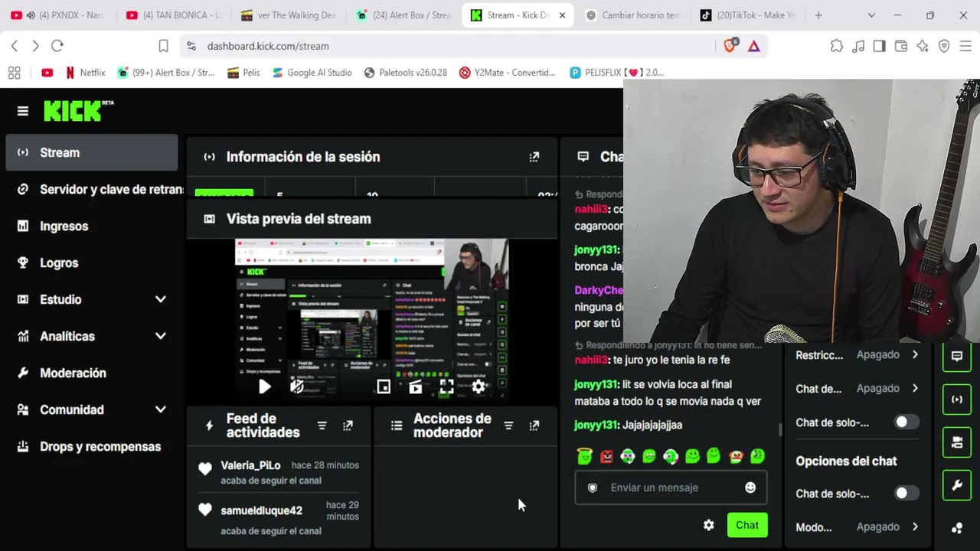Screen dimensions: 980x551
Task: Click the address bar URL
Action: click(x=268, y=46)
